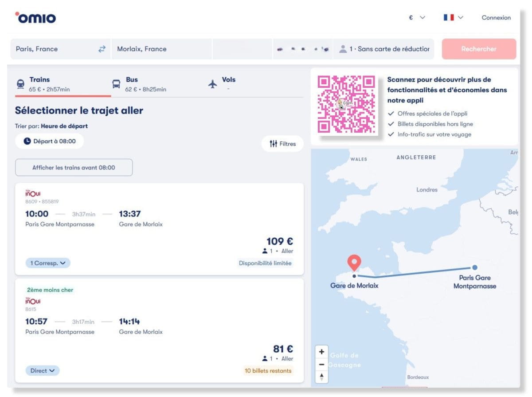Click Billets disponibles hors ligne text
The height and width of the screenshot is (397, 532).
435,124
